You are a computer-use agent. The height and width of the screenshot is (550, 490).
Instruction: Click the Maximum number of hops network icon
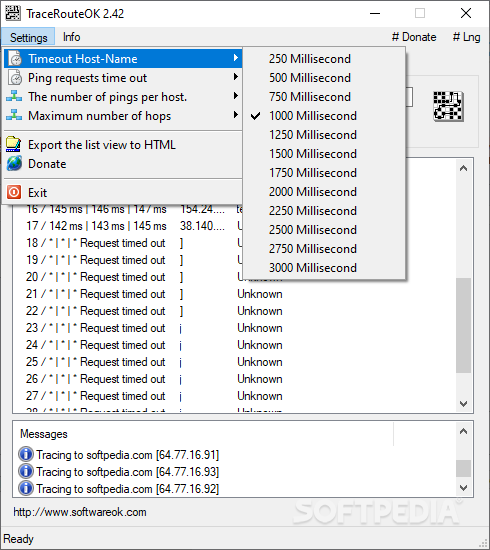[14, 115]
